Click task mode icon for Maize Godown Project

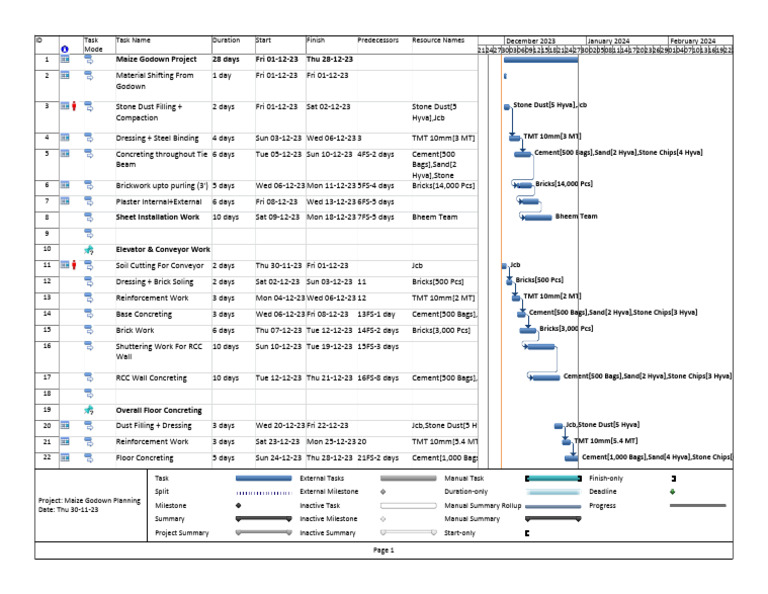(89, 60)
